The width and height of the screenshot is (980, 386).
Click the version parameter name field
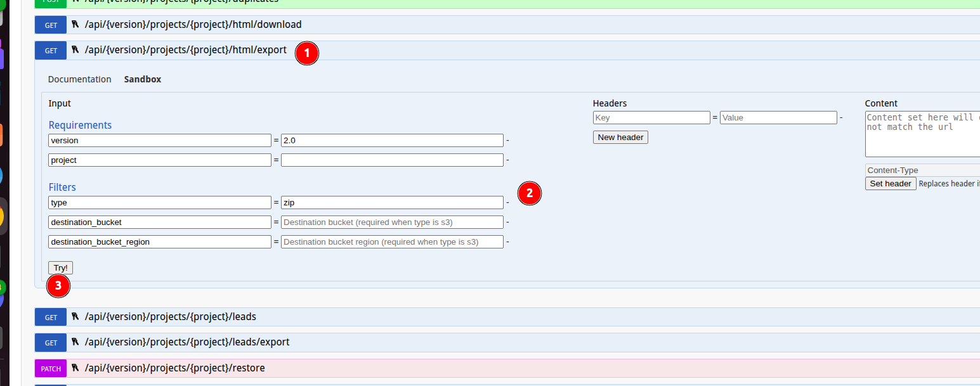coord(160,141)
